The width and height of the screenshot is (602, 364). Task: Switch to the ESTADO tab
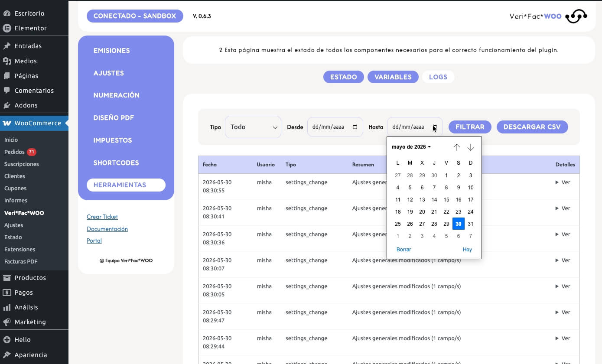pyautogui.click(x=344, y=77)
